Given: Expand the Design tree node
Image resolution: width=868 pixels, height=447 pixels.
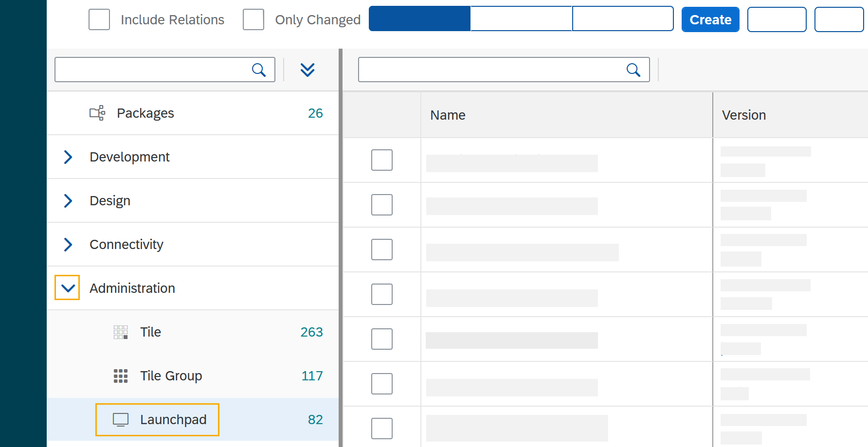Looking at the screenshot, I should coord(68,201).
